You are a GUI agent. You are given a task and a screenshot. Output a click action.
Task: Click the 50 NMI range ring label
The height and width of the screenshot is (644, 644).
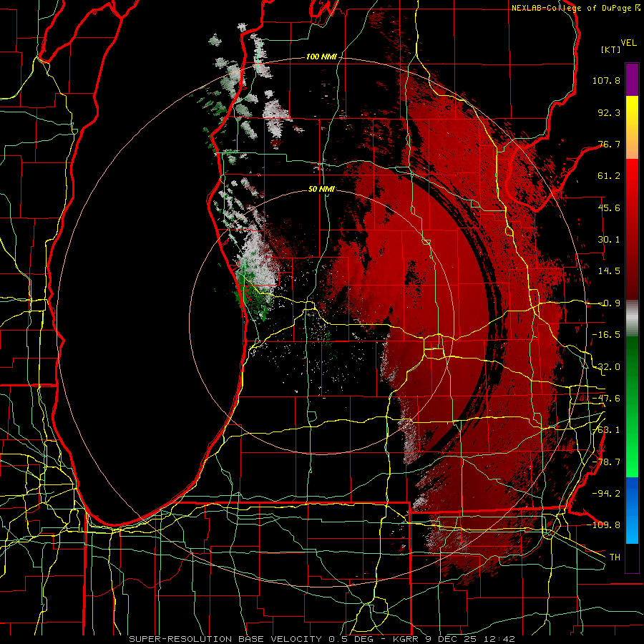click(321, 189)
